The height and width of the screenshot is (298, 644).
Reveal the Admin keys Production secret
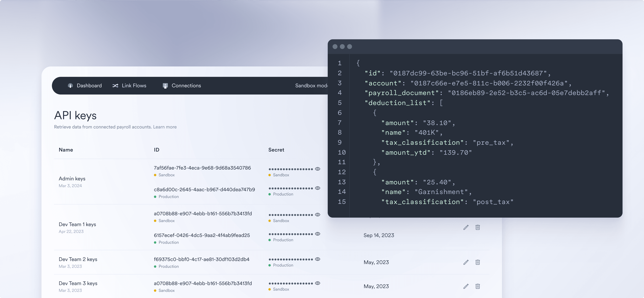(x=318, y=188)
